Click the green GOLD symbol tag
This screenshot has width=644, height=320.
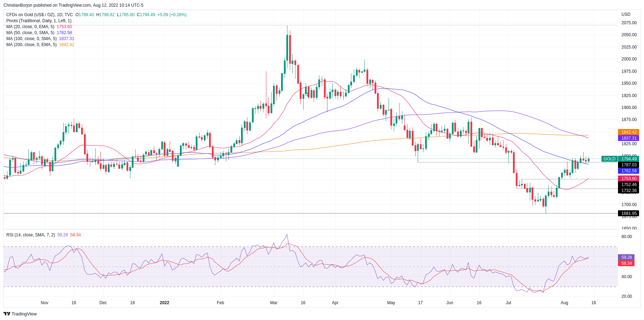pyautogui.click(x=609, y=159)
